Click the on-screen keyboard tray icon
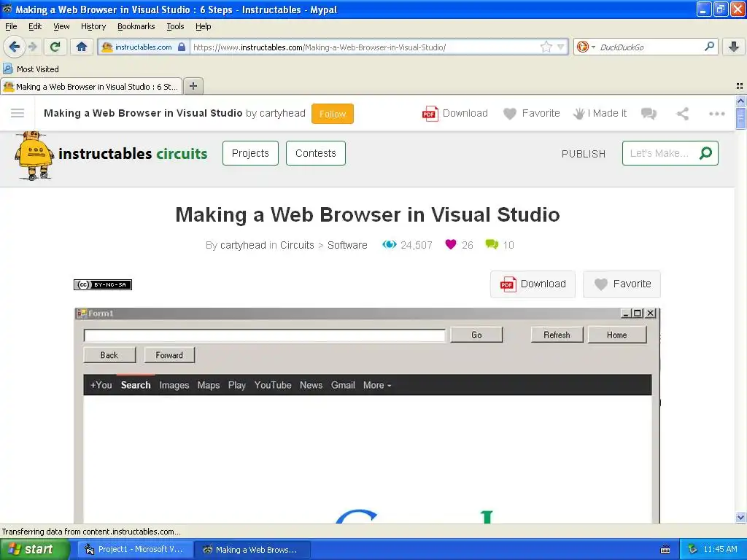The image size is (747, 560). pos(665,550)
